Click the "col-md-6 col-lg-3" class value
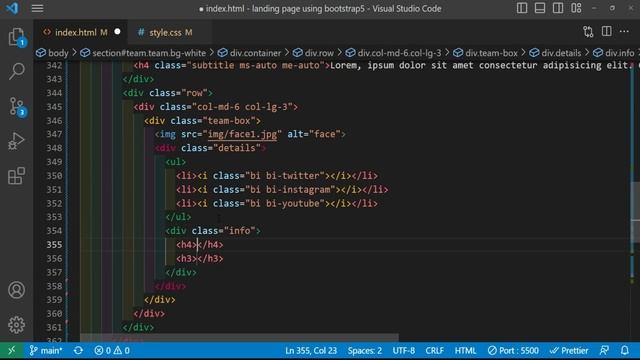The height and width of the screenshot is (360, 640). (242, 107)
